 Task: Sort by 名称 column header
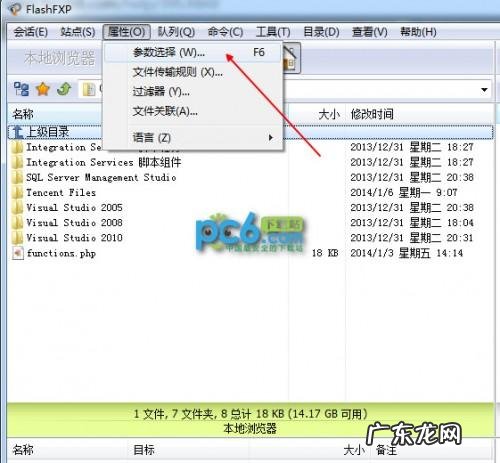pyautogui.click(x=23, y=114)
